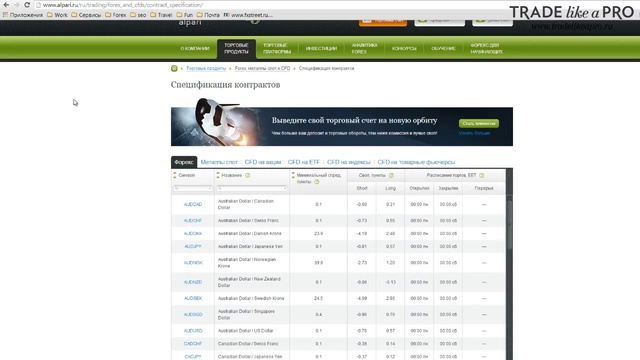640x360 pixels.
Task: Click Australian Dollar / US Dollar name
Action: tap(245, 331)
